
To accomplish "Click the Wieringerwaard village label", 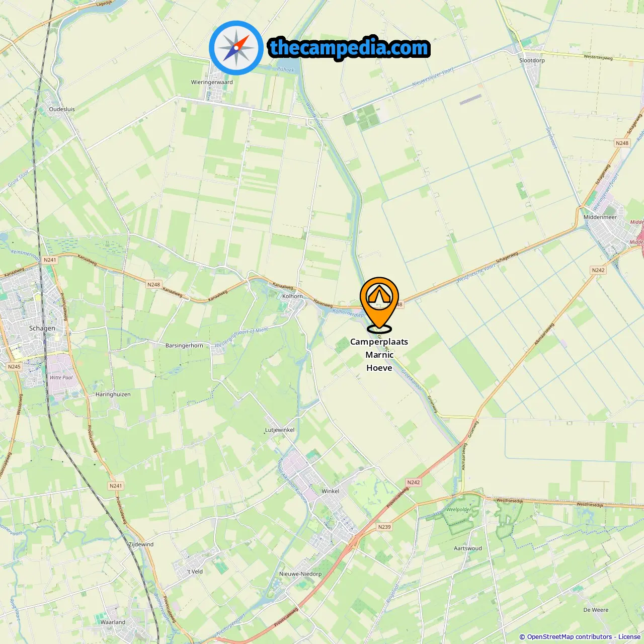I will [212, 82].
